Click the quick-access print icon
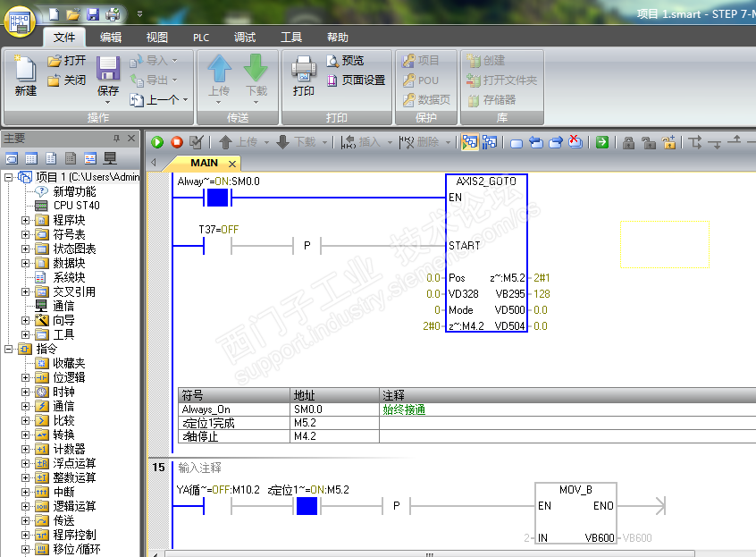Image resolution: width=756 pixels, height=557 pixels. (x=113, y=14)
